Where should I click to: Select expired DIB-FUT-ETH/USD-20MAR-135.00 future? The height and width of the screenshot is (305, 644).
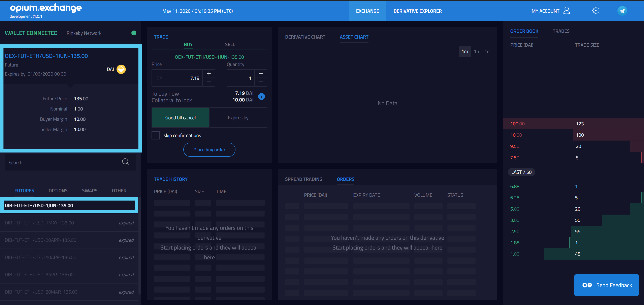click(69, 292)
